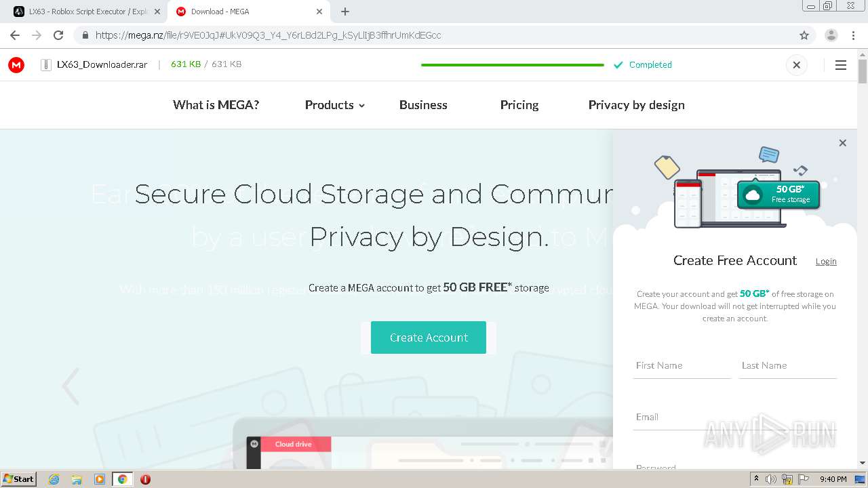Click the red MEGA logo icon
The height and width of the screenshot is (488, 868).
[16, 65]
